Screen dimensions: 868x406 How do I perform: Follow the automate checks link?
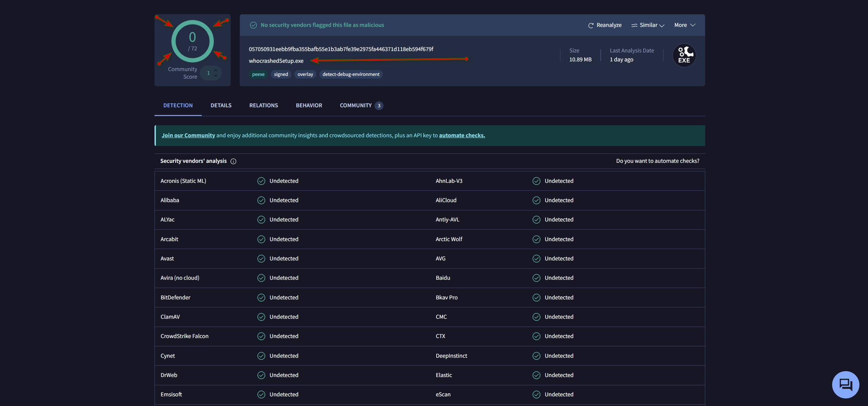[462, 135]
